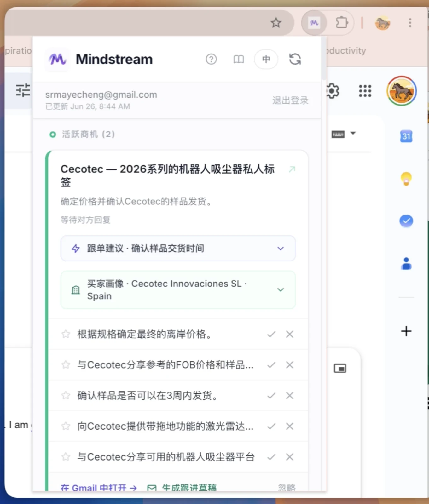Mark 向Cecotec提供带拖地功能的激光雷达 task done

tap(271, 426)
